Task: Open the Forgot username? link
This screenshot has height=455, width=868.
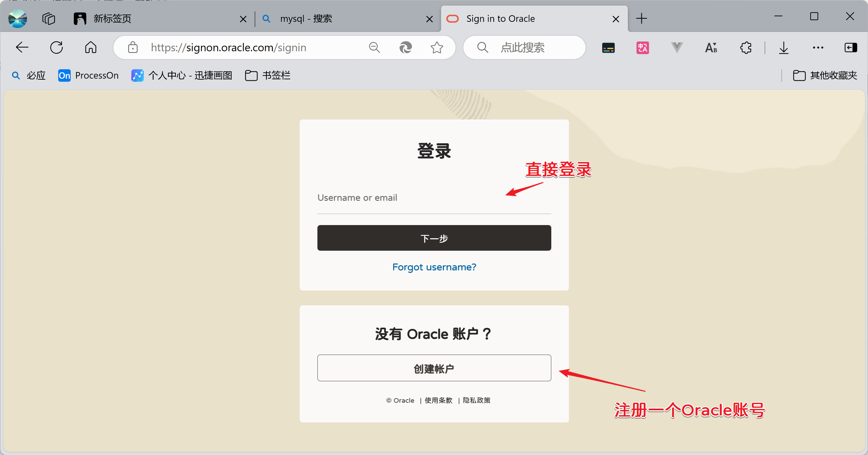Action: pos(434,267)
